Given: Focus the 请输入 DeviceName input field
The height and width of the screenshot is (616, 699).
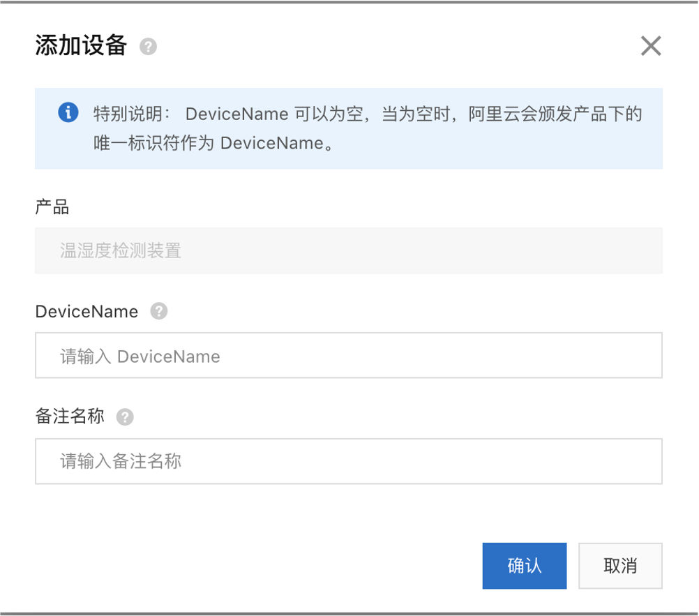Looking at the screenshot, I should [349, 355].
